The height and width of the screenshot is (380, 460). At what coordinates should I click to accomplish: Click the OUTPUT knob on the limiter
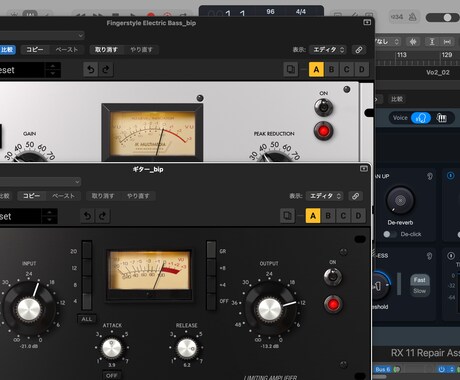click(270, 308)
